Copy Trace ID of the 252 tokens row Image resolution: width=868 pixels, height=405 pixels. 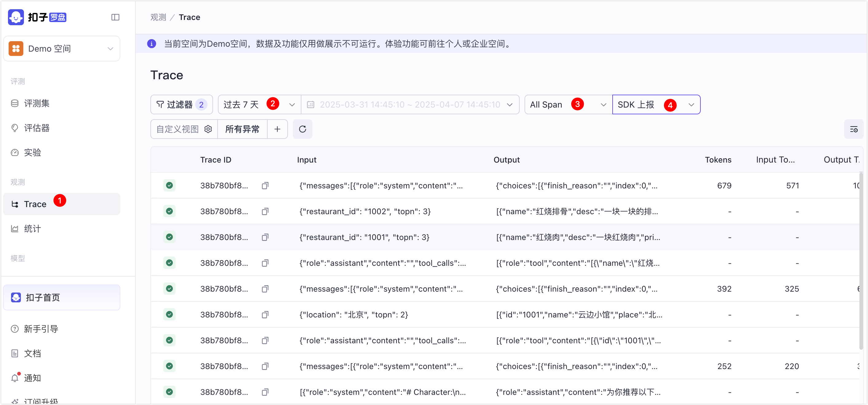pyautogui.click(x=265, y=366)
